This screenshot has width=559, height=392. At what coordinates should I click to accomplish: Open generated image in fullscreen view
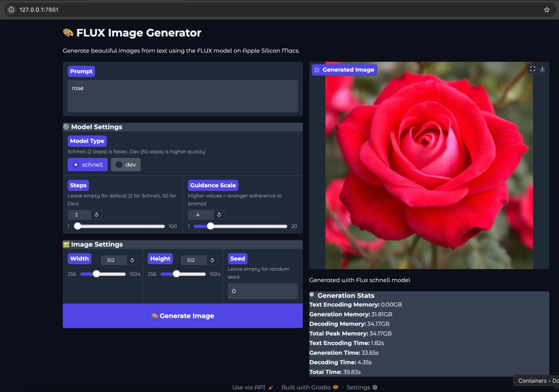(532, 69)
